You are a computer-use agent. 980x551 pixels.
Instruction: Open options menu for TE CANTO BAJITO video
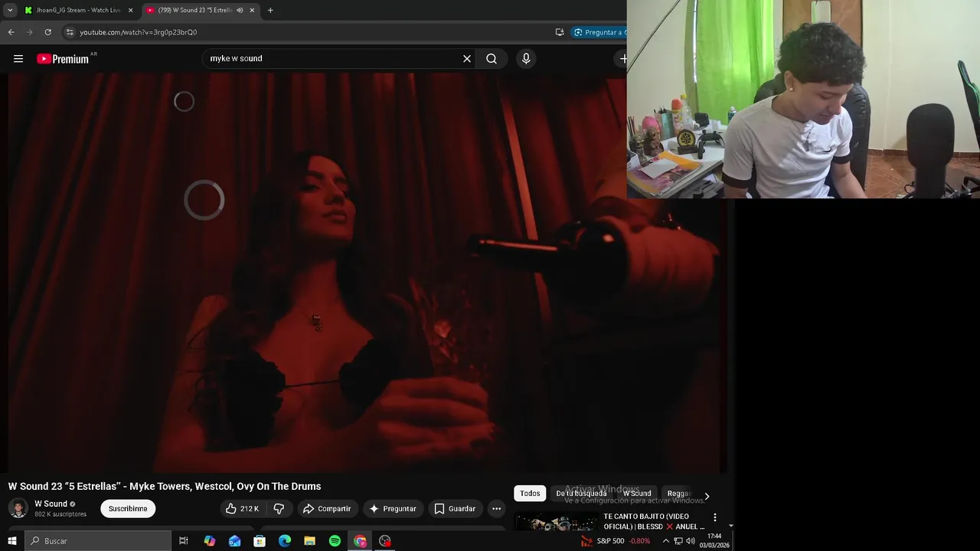point(715,518)
